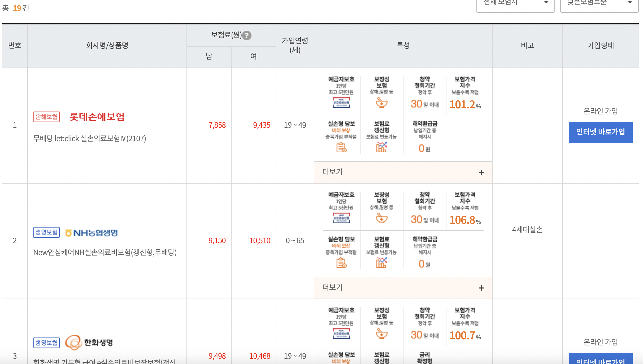Click the NH Nonghyup Life logo

[x=92, y=233]
